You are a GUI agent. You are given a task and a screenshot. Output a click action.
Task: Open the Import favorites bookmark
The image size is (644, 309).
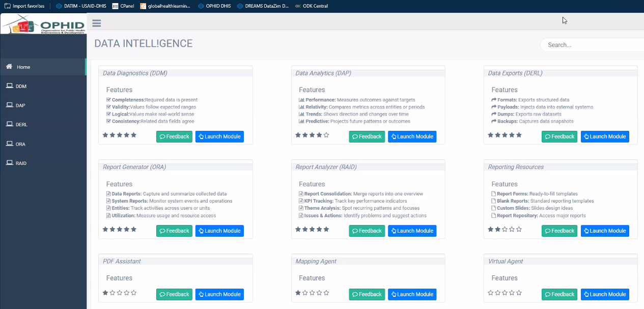point(24,6)
